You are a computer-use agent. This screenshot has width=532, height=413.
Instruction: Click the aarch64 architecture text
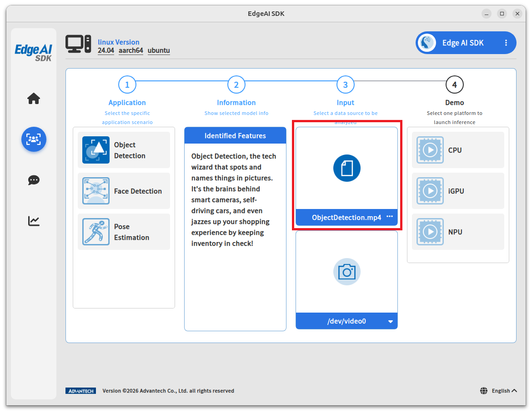pos(130,50)
